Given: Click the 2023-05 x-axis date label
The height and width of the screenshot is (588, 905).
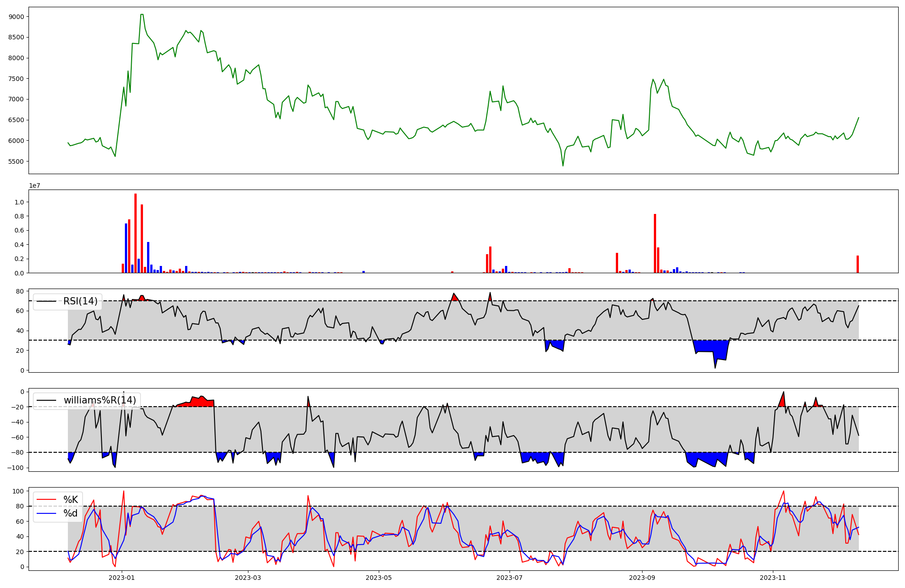Looking at the screenshot, I should click(x=379, y=578).
